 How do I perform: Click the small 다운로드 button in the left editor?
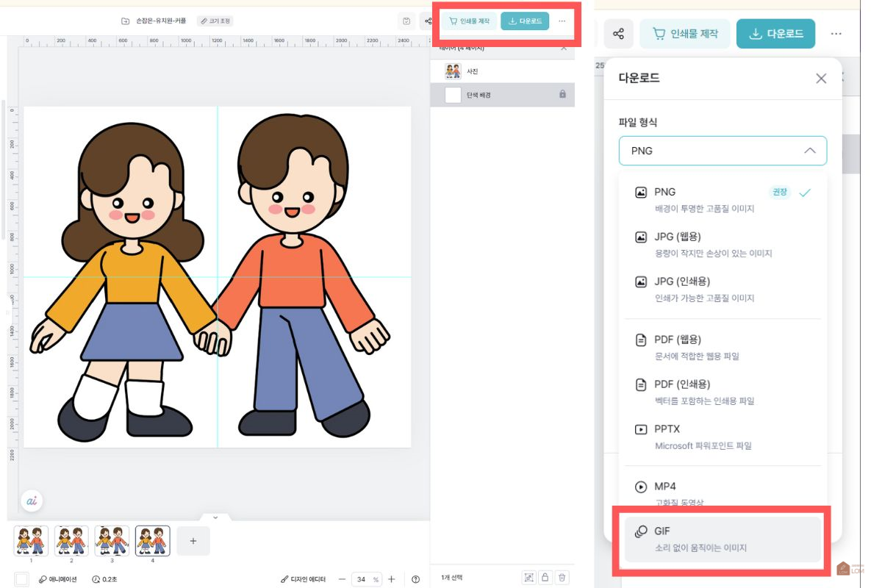pos(525,21)
